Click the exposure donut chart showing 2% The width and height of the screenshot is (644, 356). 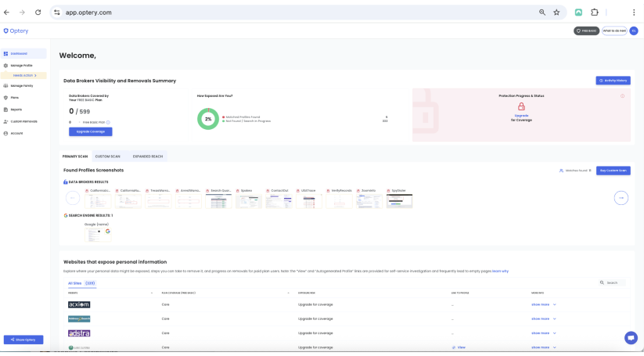[208, 119]
